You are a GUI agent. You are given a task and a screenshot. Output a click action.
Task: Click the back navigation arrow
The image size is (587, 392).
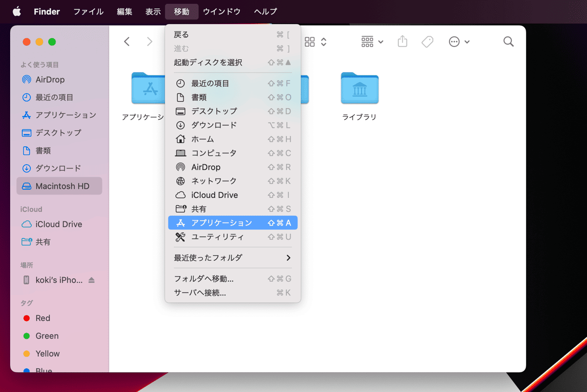[x=127, y=42]
